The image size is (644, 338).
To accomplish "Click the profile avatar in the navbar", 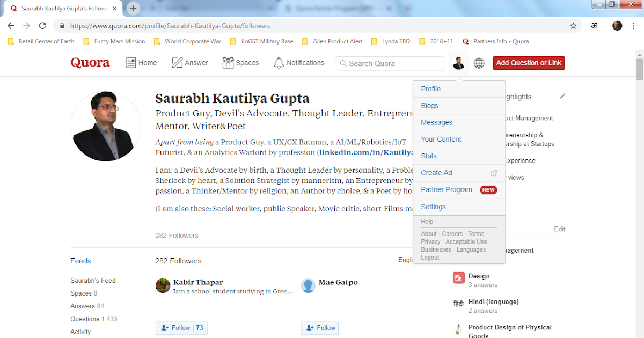I will click(x=458, y=63).
